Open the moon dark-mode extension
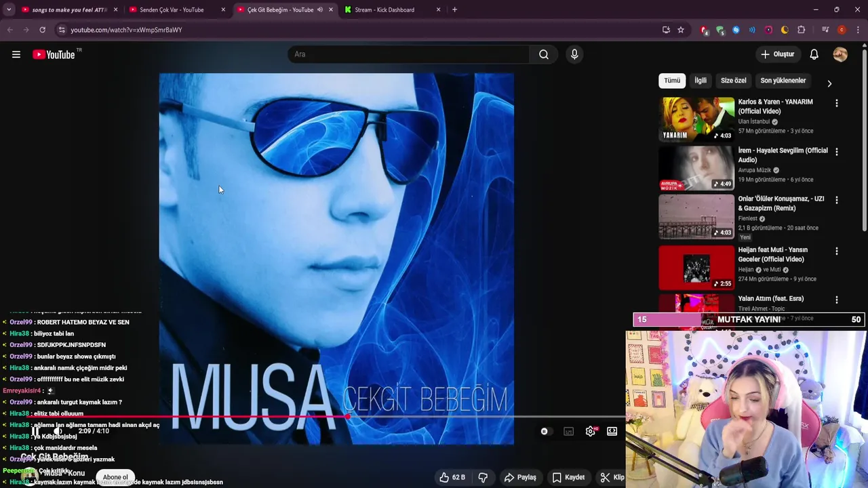868x488 pixels. 785,30
